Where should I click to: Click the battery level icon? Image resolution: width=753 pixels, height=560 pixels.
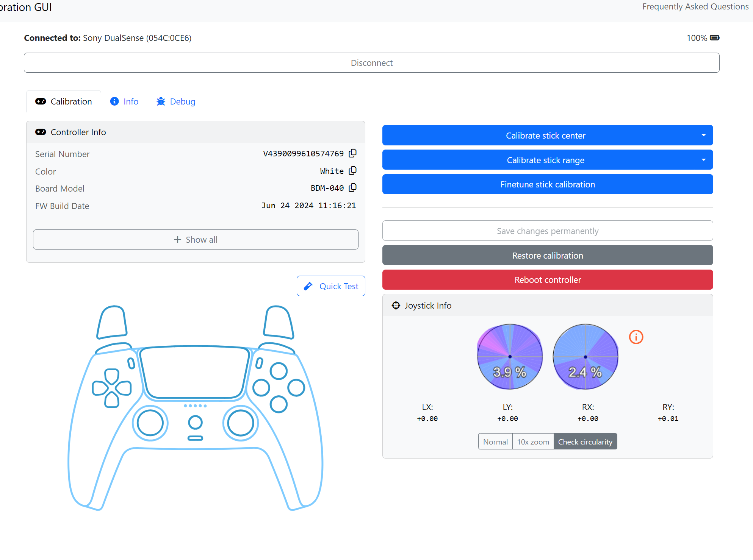tap(714, 38)
